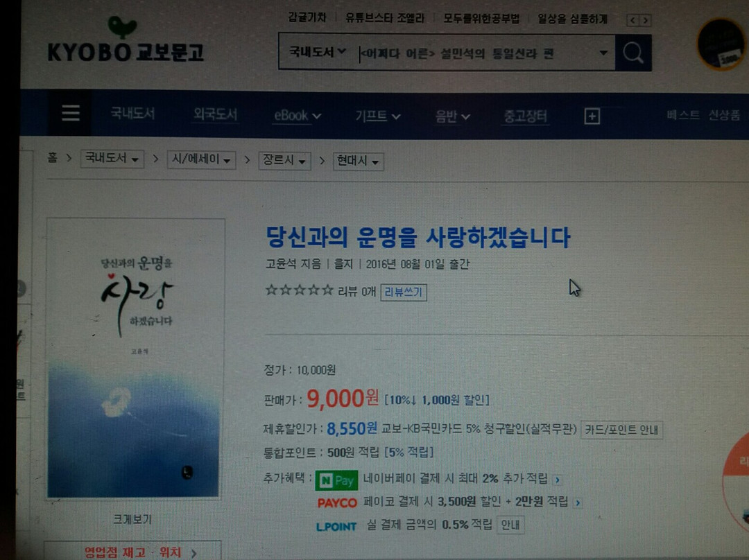Click the plus box icon in navigation bar
This screenshot has width=749, height=560.
pyautogui.click(x=592, y=116)
